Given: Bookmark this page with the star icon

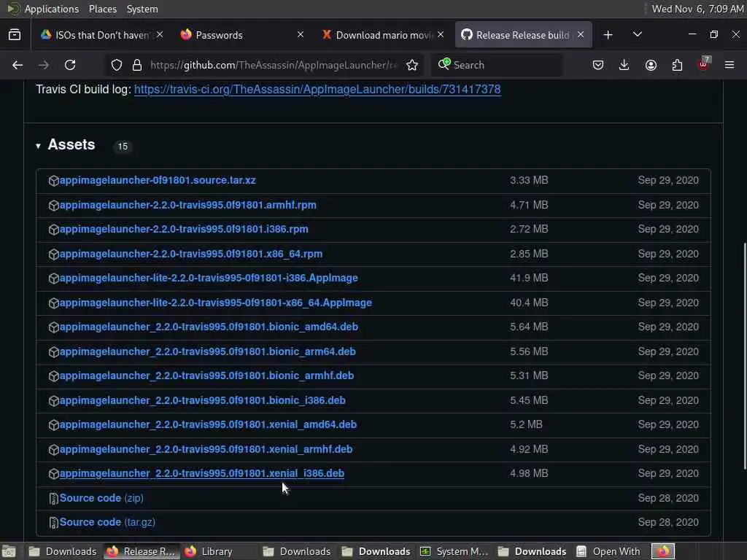Looking at the screenshot, I should click(x=412, y=65).
